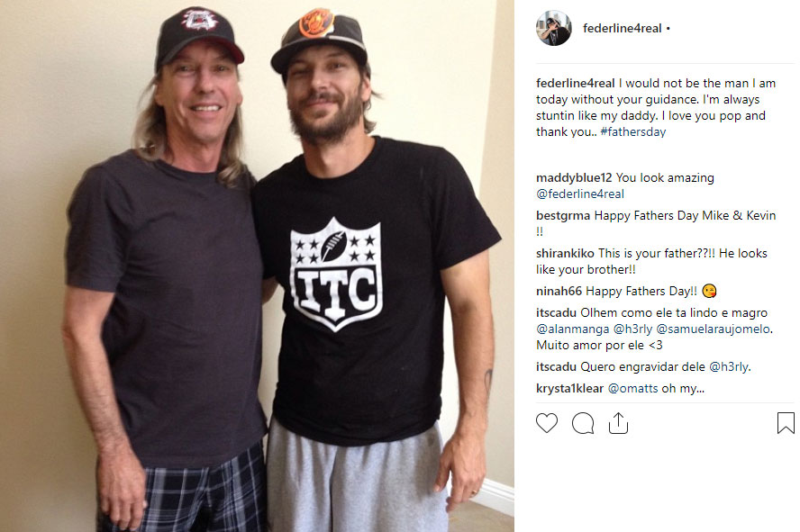Viewport: 800px width, 532px height.
Task: View the Father's Day photo
Action: 257,266
